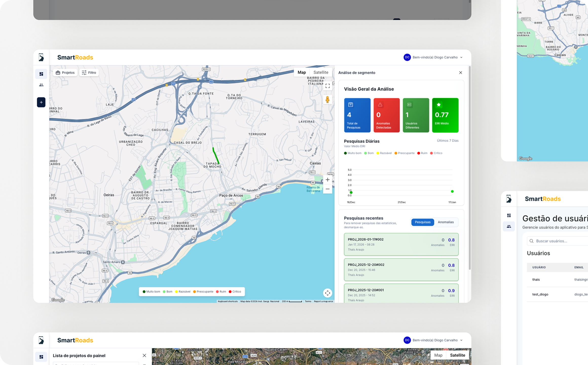
Task: Switch to Map view in the Lista de projetos window
Action: coord(438,355)
